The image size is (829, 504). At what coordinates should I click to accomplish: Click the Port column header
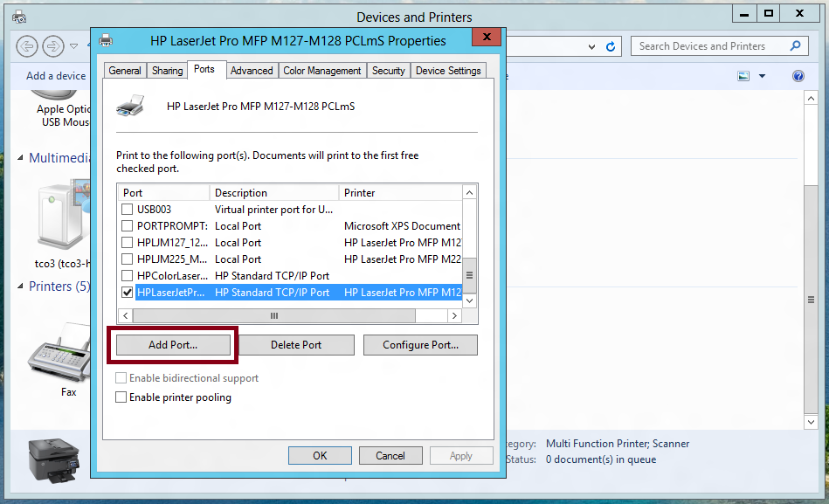(x=163, y=192)
